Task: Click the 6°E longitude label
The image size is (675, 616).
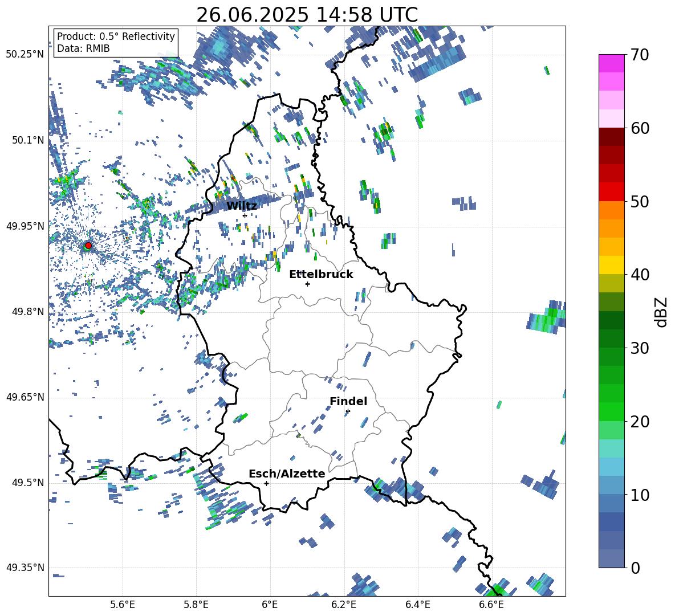Action: (270, 605)
